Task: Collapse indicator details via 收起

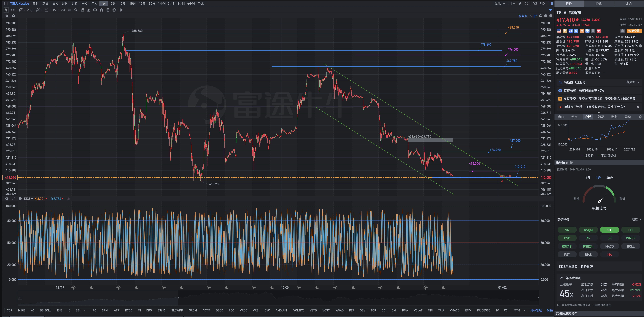Action: point(636,220)
